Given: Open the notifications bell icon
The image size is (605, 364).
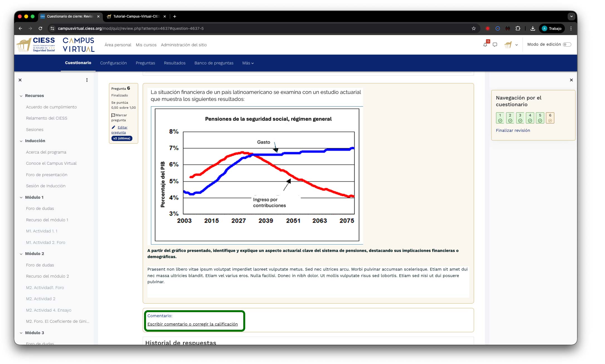Looking at the screenshot, I should click(x=485, y=45).
